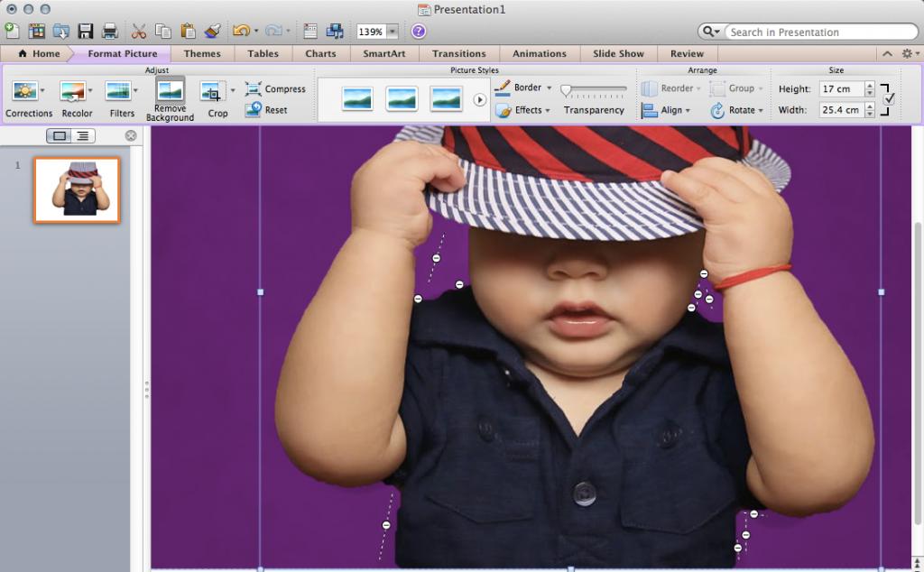The image size is (924, 572).
Task: Close the slide pane with the X icon
Action: tap(131, 135)
